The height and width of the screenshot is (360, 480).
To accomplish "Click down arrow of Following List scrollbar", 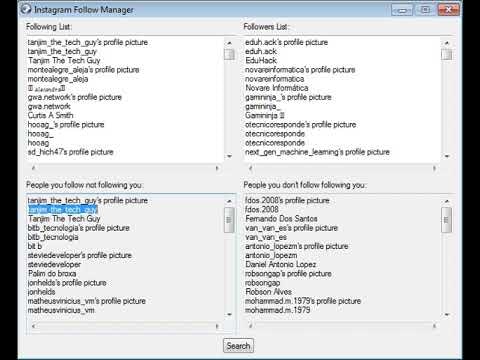I will coord(229,156).
